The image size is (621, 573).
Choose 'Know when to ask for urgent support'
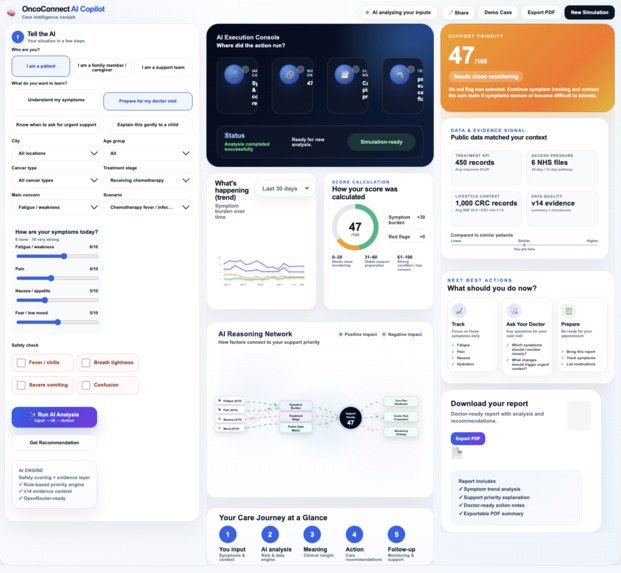(56, 124)
